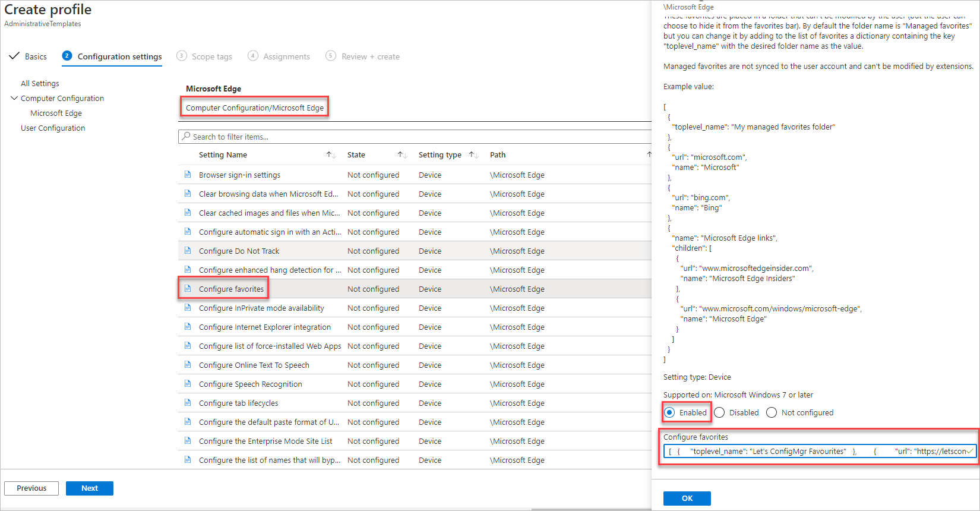Click document icon for Clear cached images row
980x511 pixels.
point(188,213)
